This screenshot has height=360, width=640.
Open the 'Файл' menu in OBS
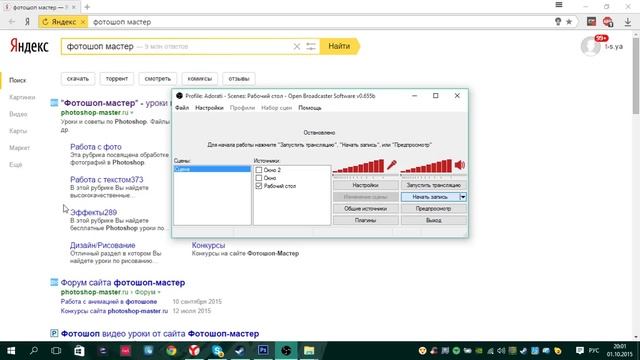coord(182,108)
